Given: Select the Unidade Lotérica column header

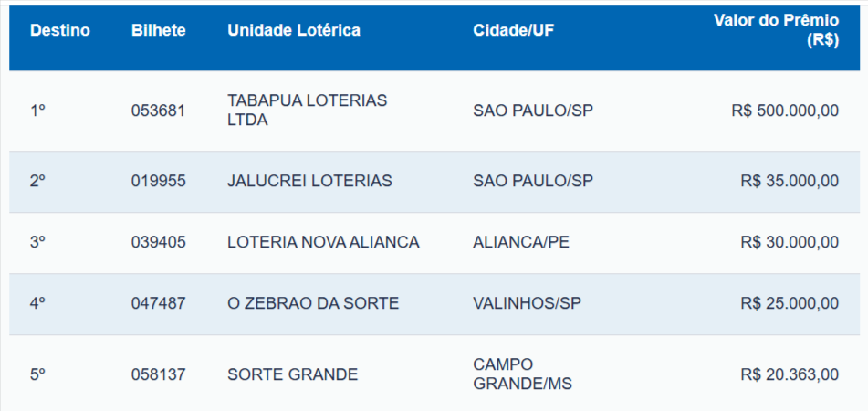Looking at the screenshot, I should pyautogui.click(x=294, y=30).
